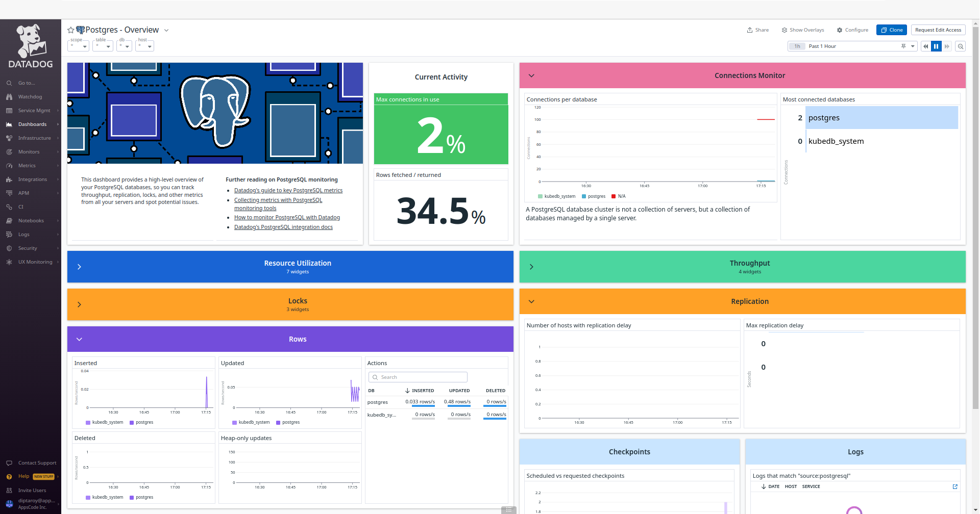The image size is (980, 514).
Task: Pin the Past 1 Hour time frame
Action: (x=904, y=46)
